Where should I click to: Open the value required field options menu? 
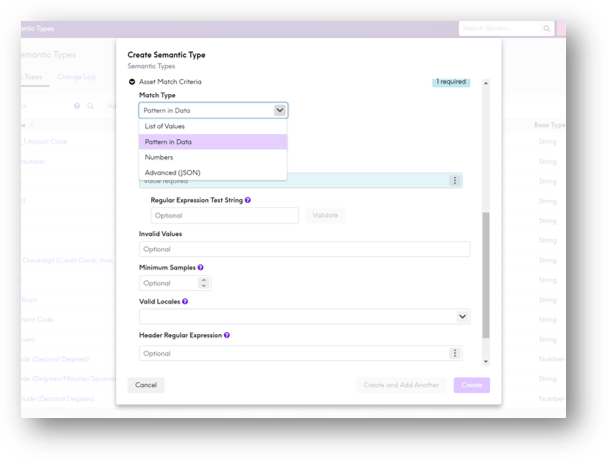tap(455, 181)
